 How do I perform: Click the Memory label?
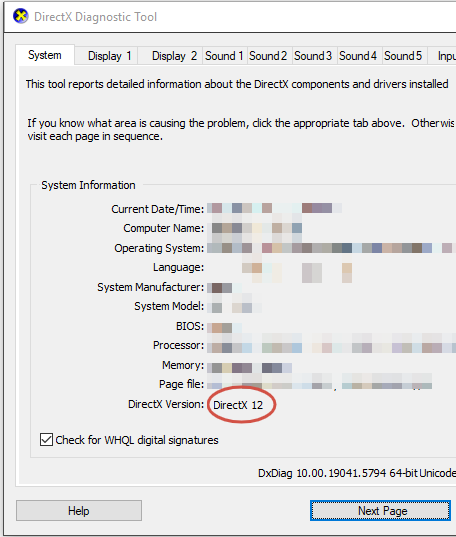(183, 365)
